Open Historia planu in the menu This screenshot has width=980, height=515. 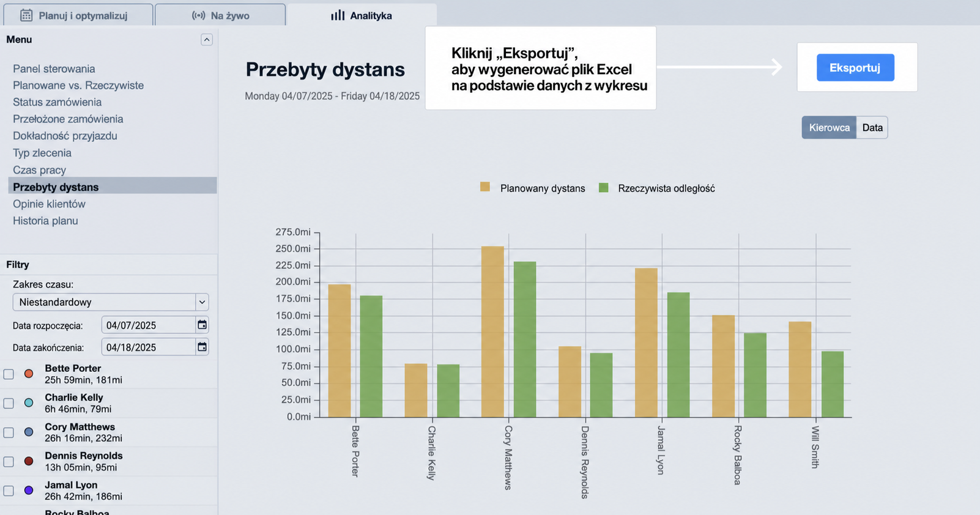point(45,221)
